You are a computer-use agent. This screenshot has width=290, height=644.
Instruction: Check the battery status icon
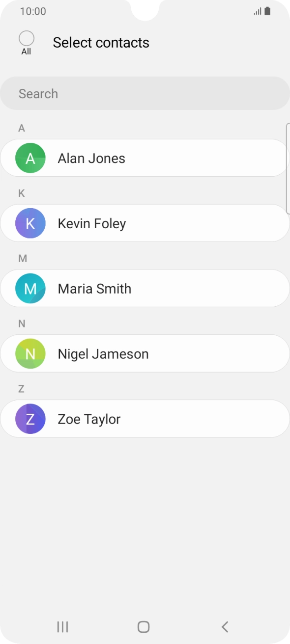coord(267,11)
